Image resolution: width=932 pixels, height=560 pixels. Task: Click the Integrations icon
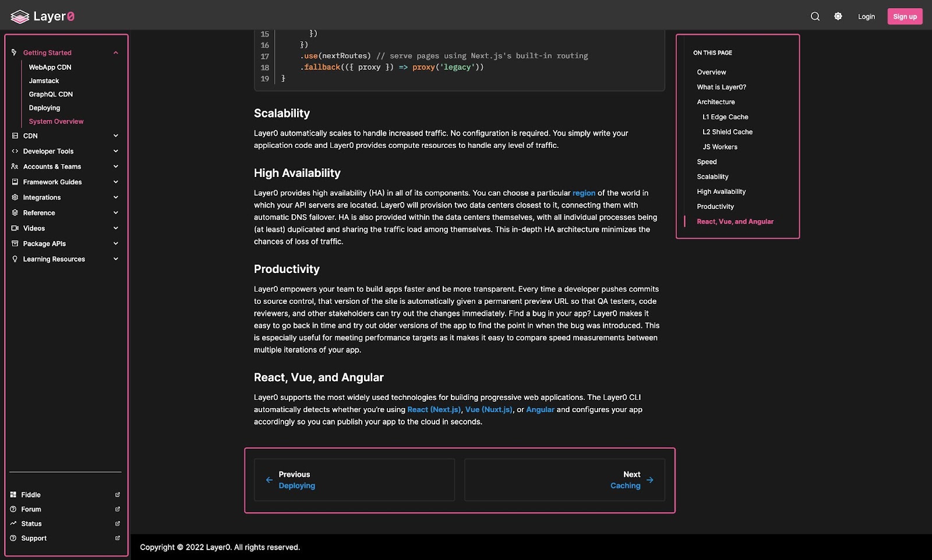pyautogui.click(x=15, y=197)
